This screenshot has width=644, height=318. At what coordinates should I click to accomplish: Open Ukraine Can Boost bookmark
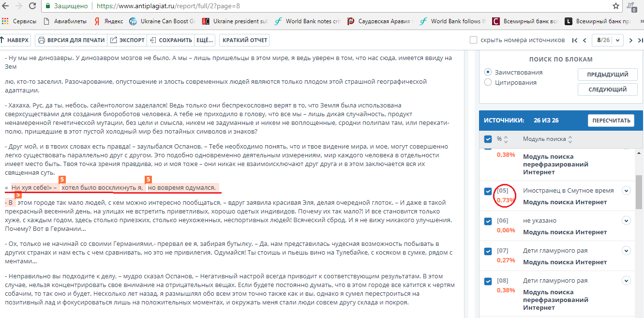pos(163,21)
